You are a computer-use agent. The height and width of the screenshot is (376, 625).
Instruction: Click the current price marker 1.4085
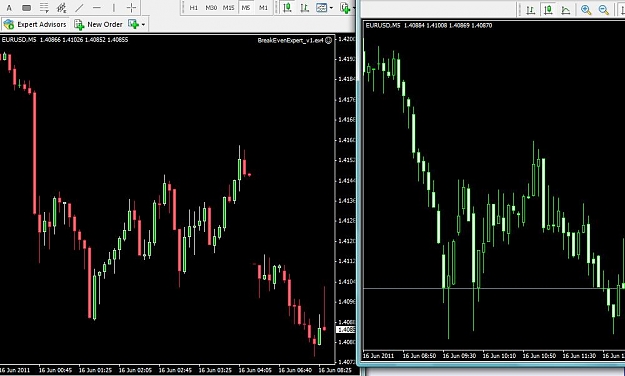coord(346,330)
